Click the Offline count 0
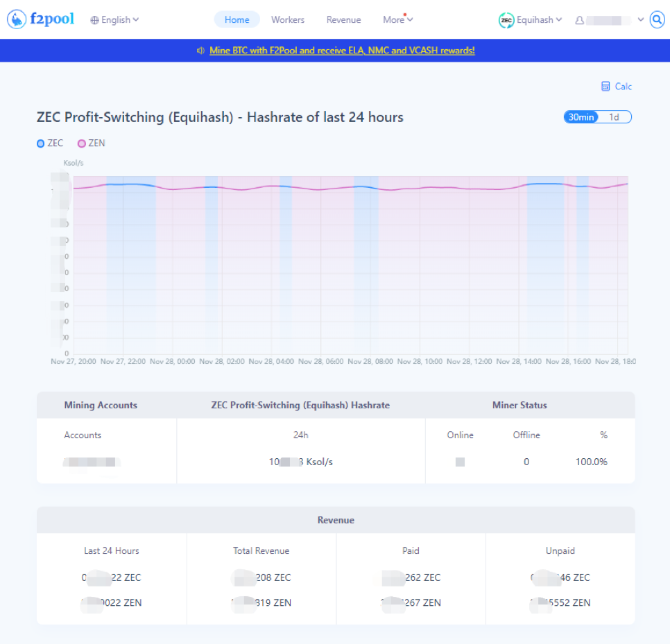This screenshot has width=670, height=644. click(526, 462)
